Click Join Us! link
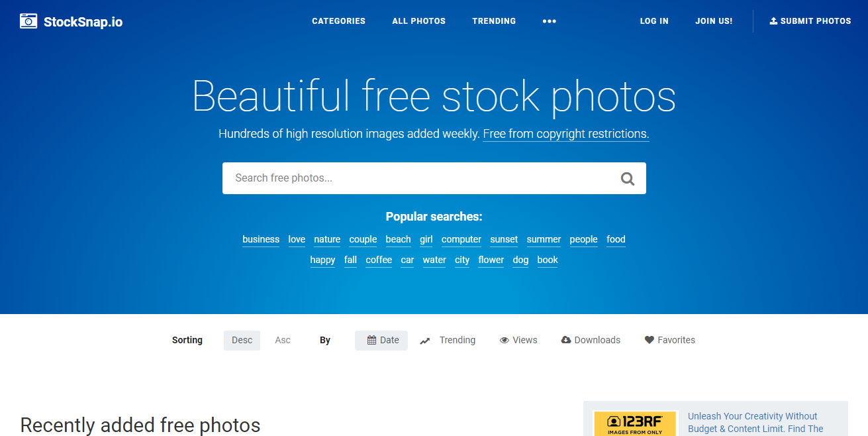 714,21
